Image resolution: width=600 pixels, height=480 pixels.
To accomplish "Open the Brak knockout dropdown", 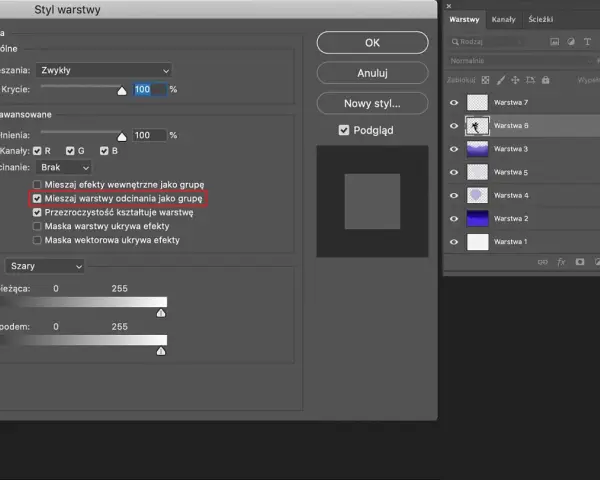I will 64,167.
